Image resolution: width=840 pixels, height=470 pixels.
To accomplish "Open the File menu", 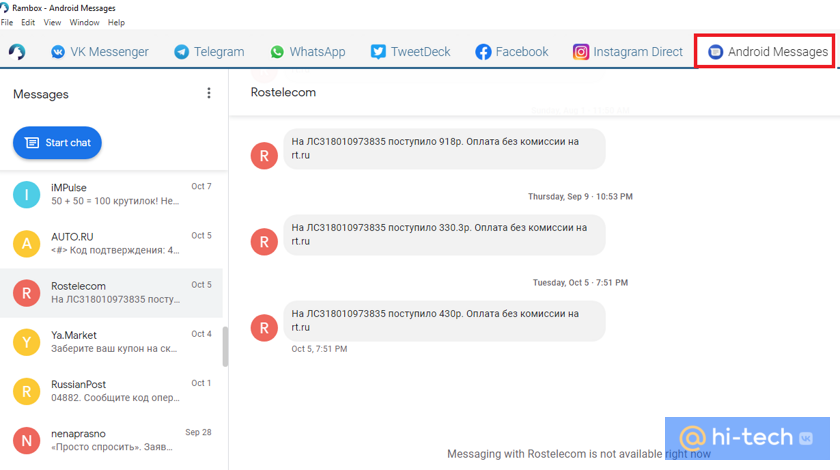I will [x=7, y=23].
